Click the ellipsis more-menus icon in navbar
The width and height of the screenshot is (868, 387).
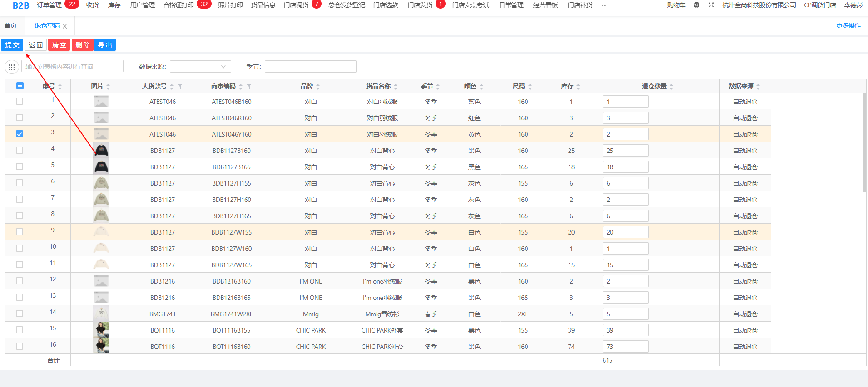(604, 5)
